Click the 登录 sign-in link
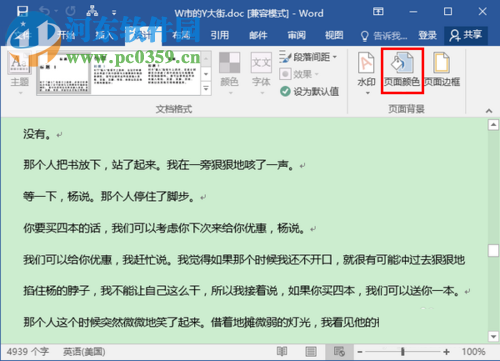 428,35
